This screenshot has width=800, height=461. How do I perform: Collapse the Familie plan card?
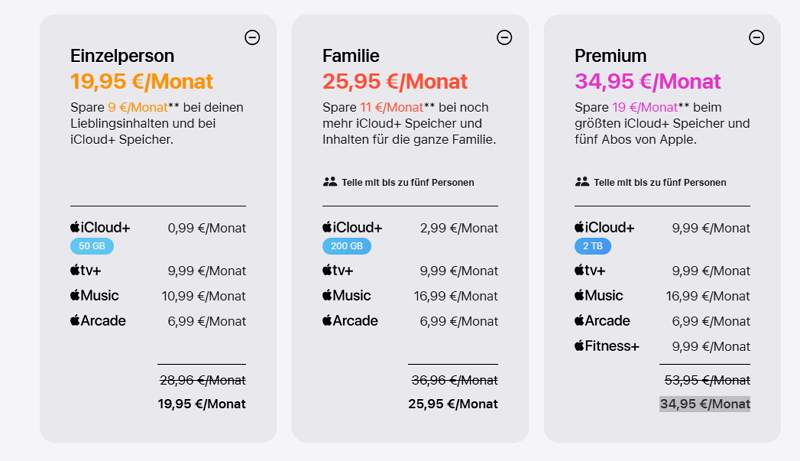(x=504, y=37)
